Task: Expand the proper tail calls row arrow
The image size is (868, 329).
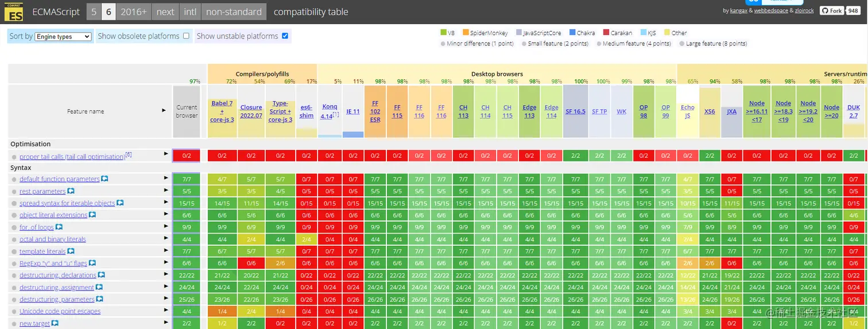Action: (166, 154)
